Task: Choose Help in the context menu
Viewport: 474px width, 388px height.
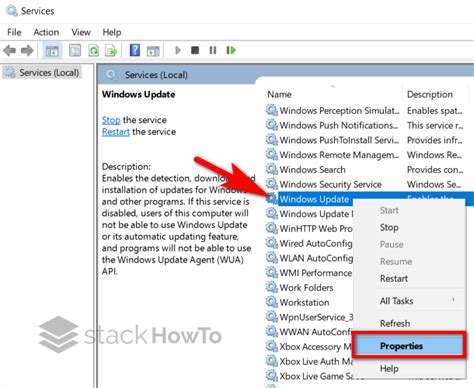Action: pos(389,368)
